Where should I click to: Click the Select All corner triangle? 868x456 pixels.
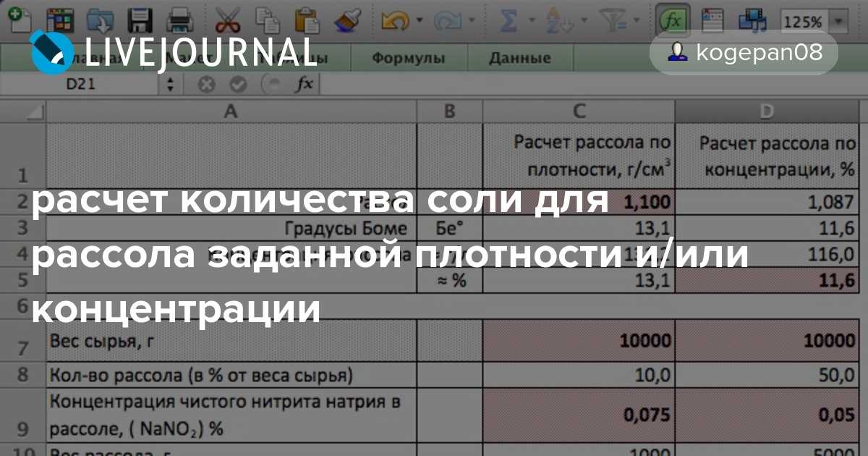point(23,111)
